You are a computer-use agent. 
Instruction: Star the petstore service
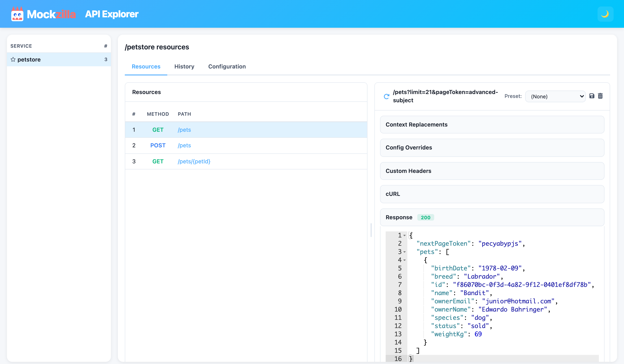pos(13,59)
